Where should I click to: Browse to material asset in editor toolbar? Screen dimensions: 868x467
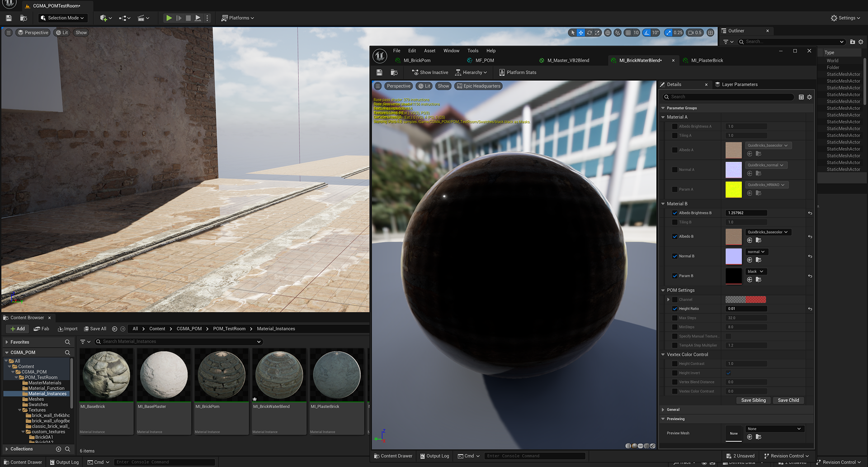pos(394,72)
